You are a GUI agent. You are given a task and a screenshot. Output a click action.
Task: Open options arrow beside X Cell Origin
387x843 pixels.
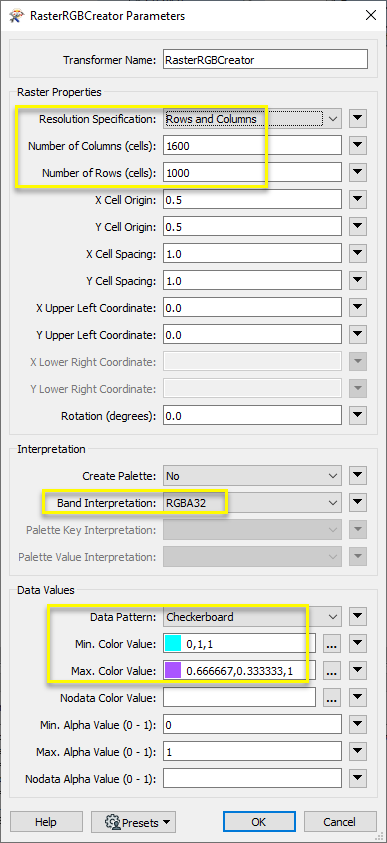coord(358,199)
